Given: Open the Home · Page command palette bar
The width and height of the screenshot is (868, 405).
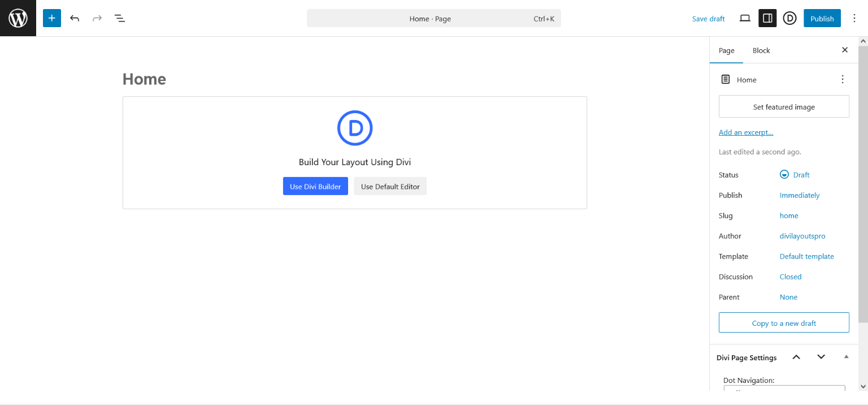Looking at the screenshot, I should click(x=434, y=18).
